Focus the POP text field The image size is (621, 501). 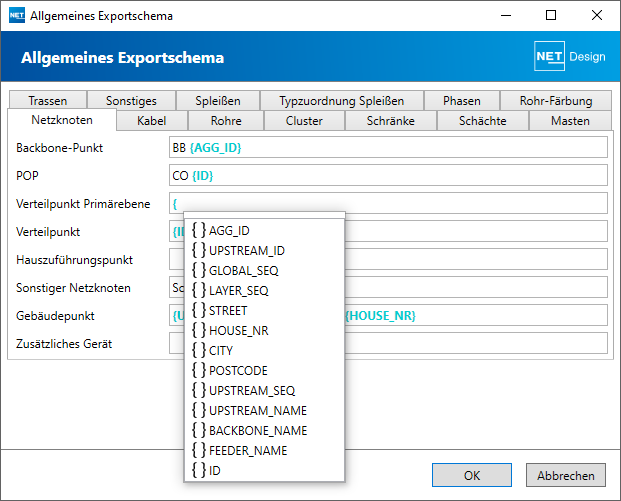coord(388,175)
